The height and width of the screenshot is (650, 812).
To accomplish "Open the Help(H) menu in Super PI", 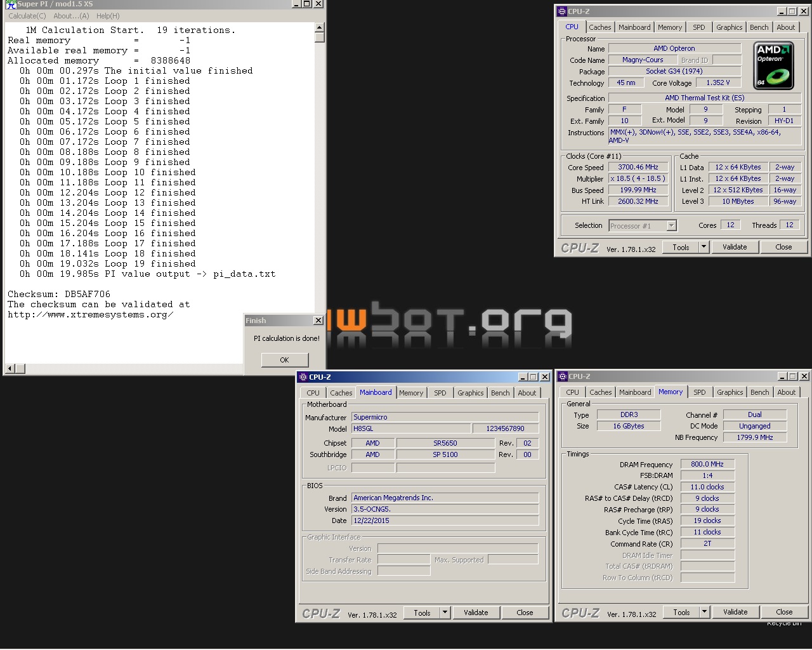I will click(108, 16).
